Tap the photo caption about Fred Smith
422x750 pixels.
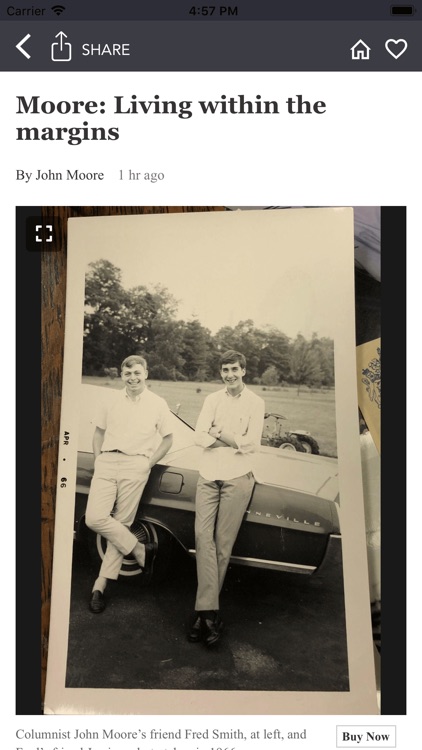[x=161, y=739]
